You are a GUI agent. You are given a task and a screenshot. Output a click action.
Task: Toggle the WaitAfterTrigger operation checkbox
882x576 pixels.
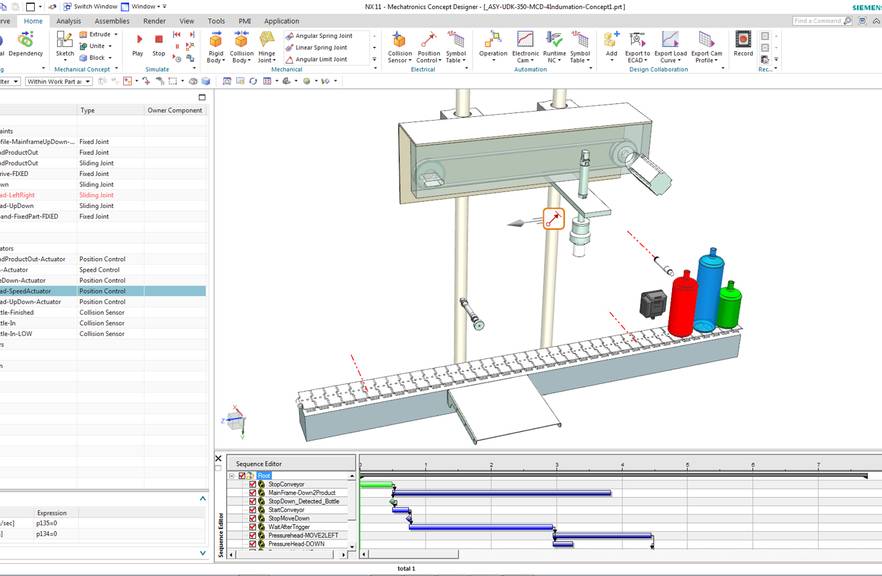[253, 527]
